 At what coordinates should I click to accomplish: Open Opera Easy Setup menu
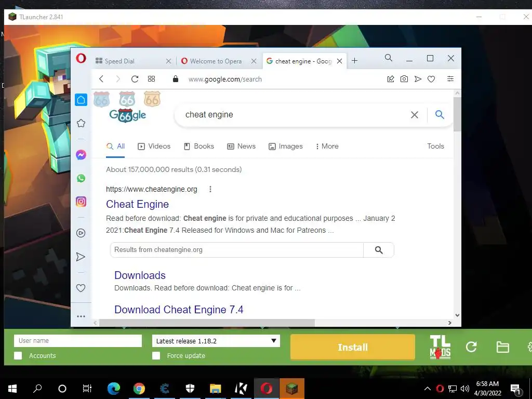450,79
